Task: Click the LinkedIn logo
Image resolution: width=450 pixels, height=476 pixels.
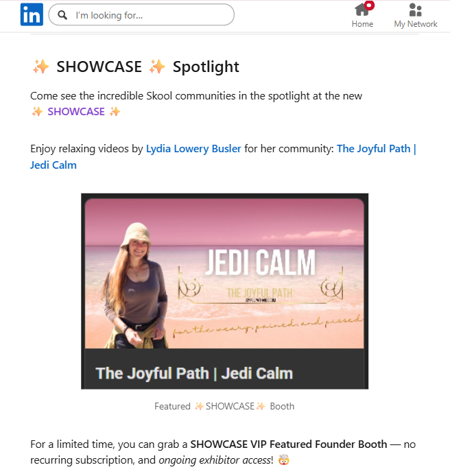Action: pyautogui.click(x=32, y=14)
